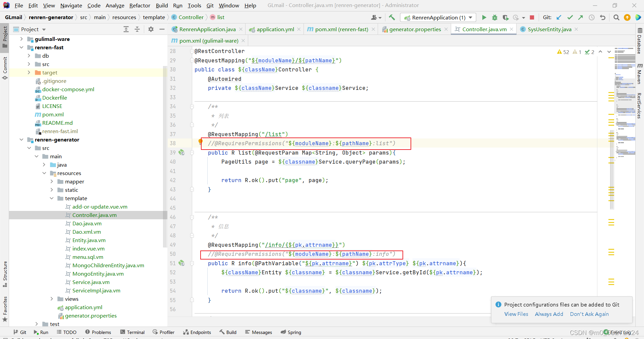644x339 pixels.
Task: Collapse the renren-generator module
Action: (21, 140)
